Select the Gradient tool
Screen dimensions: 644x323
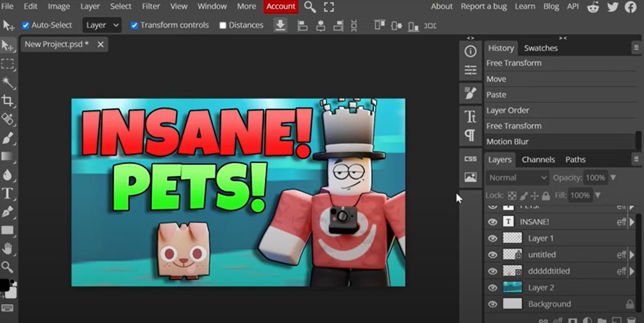tap(7, 156)
